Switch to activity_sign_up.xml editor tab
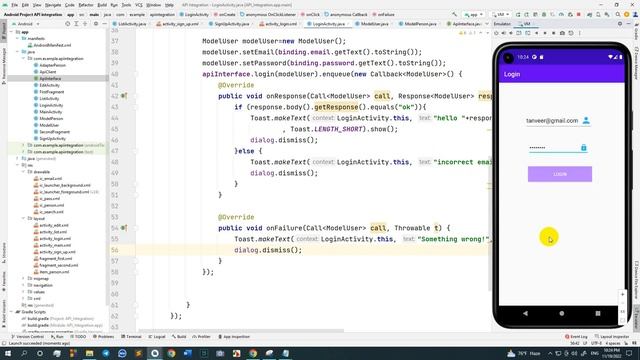The image size is (640, 360). point(178,24)
